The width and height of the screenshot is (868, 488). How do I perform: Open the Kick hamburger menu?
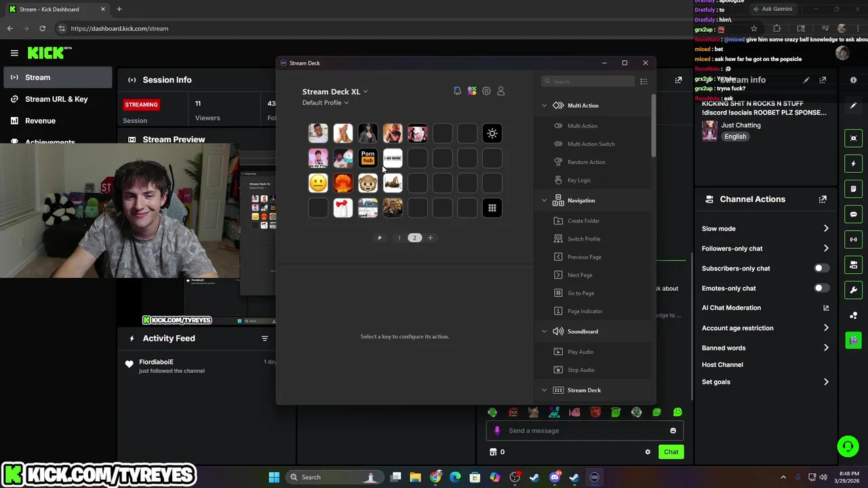14,53
